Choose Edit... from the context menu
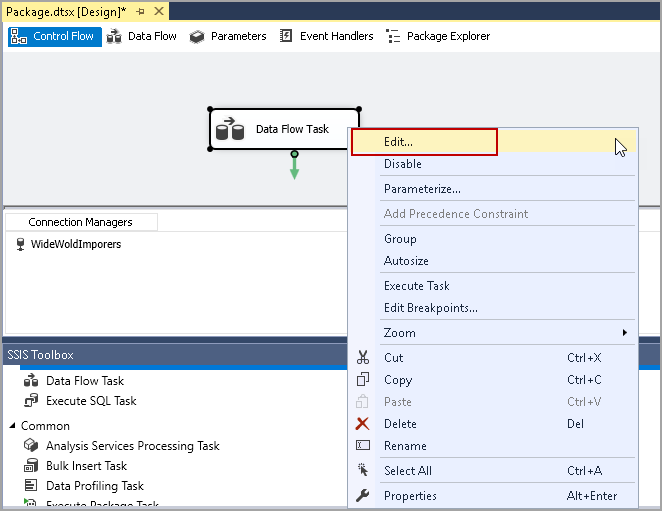Viewport: 662px width, 511px height. 398,142
